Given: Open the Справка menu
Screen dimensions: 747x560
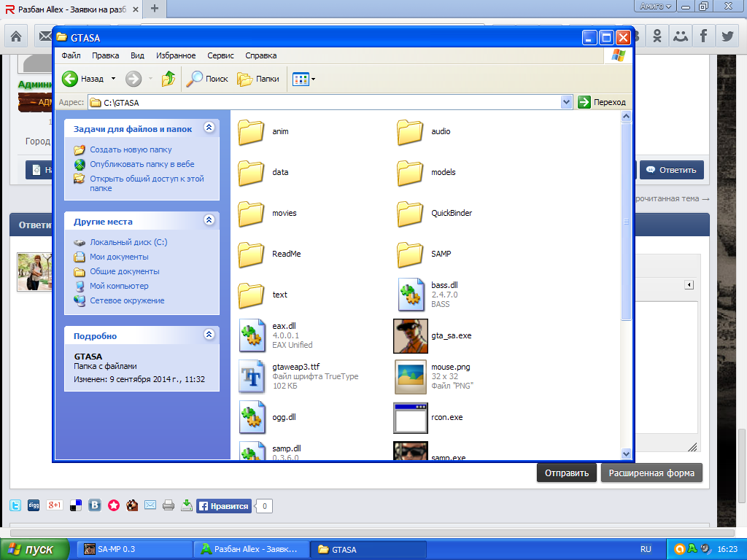Looking at the screenshot, I should 261,55.
